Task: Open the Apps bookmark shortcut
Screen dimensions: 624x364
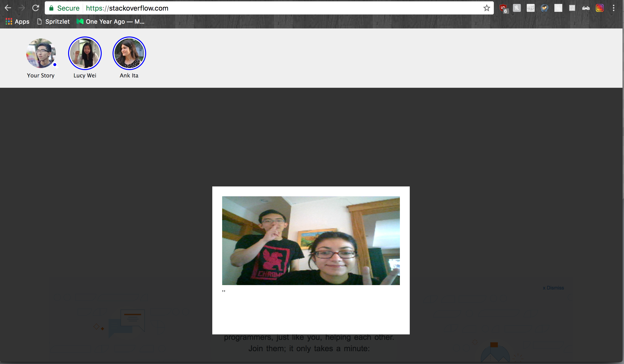Action: pos(17,21)
